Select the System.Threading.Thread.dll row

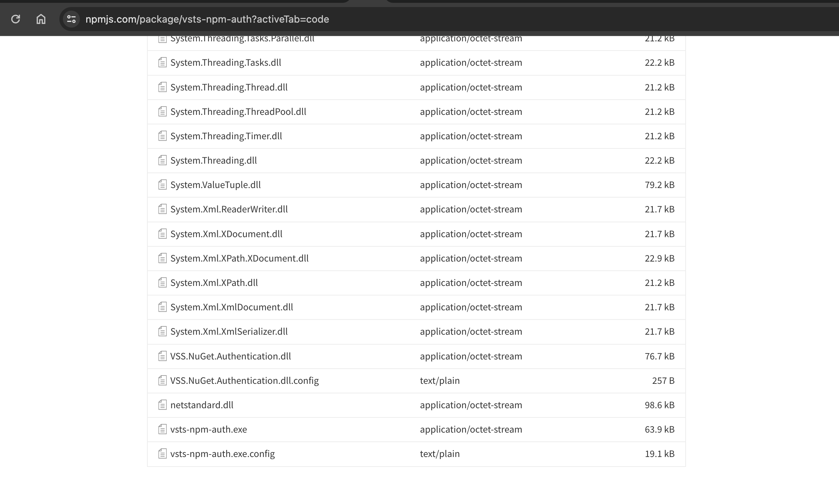(229, 87)
